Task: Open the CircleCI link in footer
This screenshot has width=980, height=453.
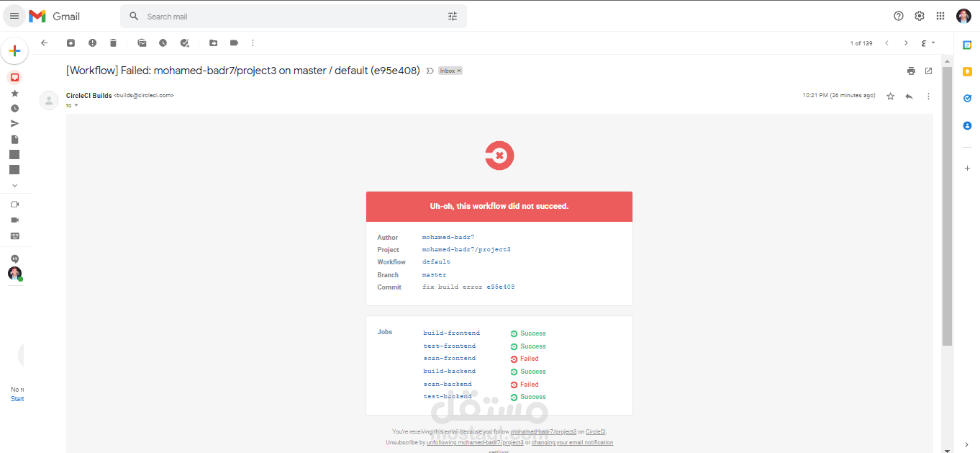Action: tap(596, 431)
